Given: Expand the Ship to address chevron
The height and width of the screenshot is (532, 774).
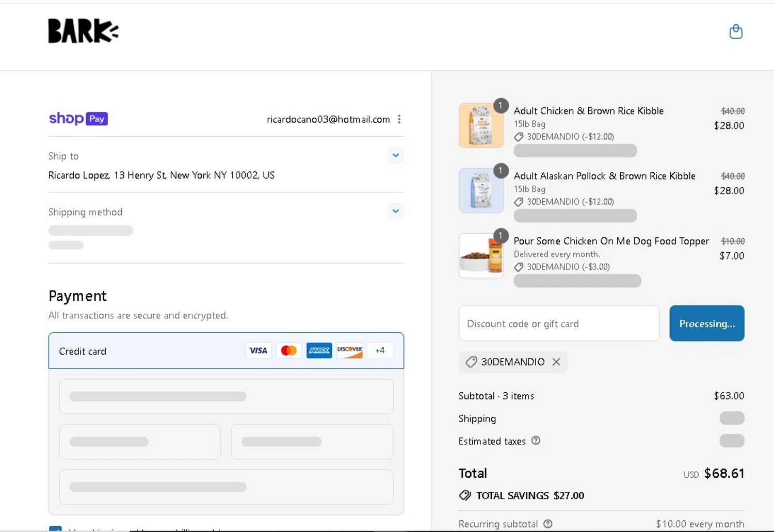Looking at the screenshot, I should pos(396,155).
